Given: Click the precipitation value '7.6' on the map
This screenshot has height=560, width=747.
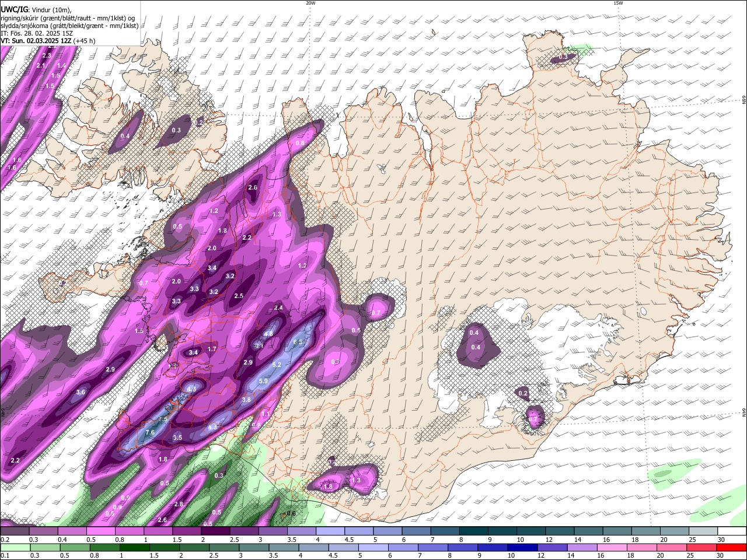Looking at the screenshot, I should point(150,433).
